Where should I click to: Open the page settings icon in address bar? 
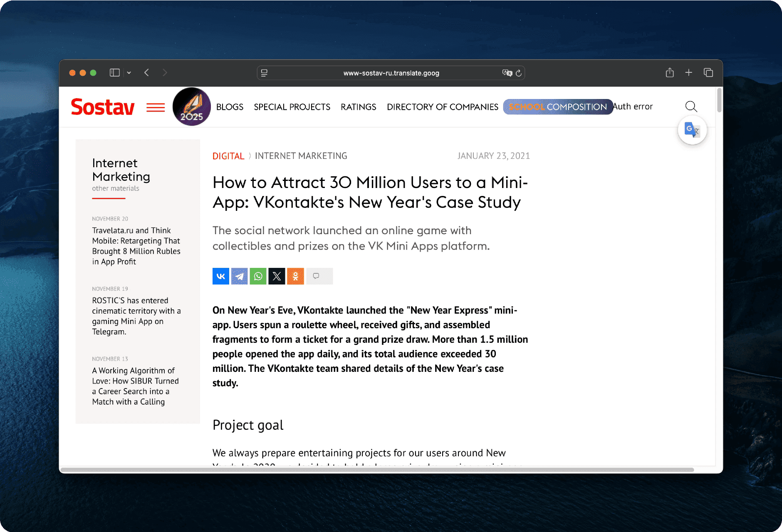point(264,73)
